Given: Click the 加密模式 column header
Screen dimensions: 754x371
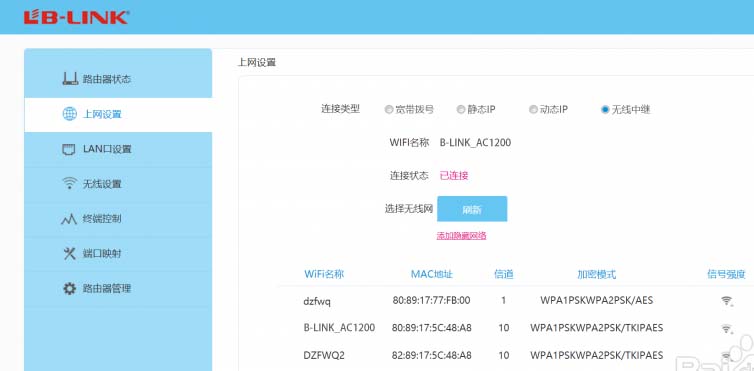Looking at the screenshot, I should click(x=596, y=274).
